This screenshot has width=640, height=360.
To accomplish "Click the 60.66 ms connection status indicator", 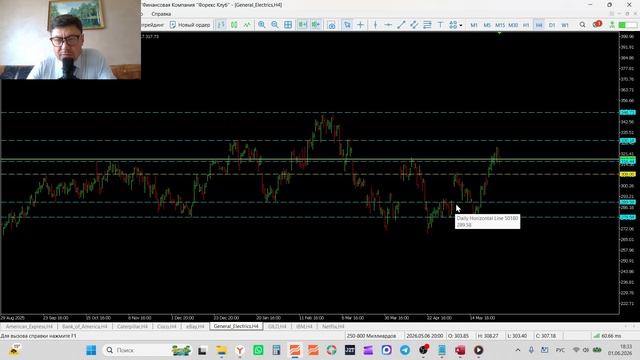I will pos(607,336).
